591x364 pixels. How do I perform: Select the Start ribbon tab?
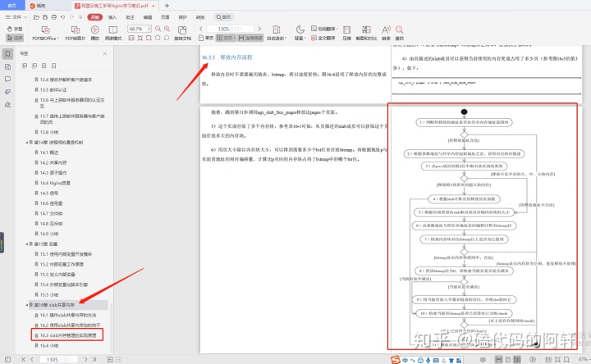coord(95,17)
